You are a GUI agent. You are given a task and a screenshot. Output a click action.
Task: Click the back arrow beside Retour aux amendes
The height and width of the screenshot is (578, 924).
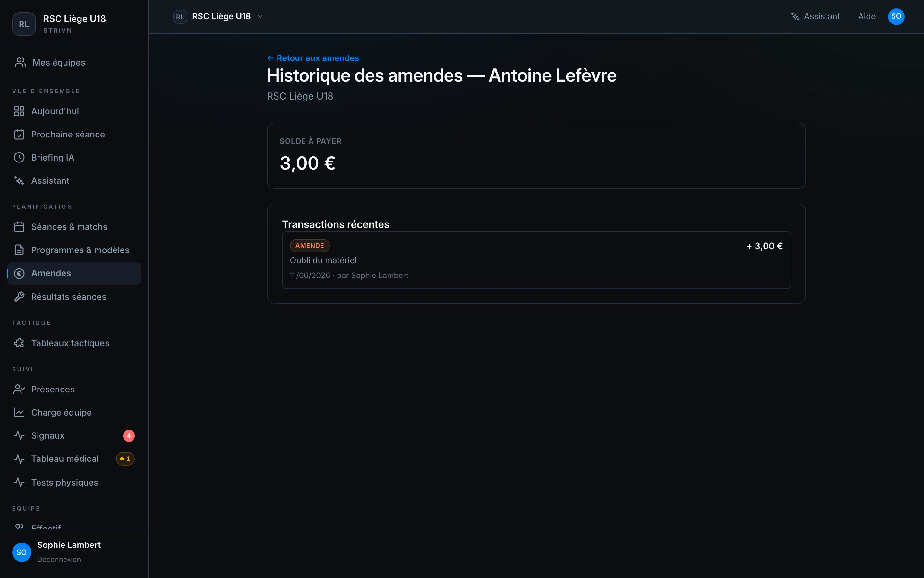point(271,58)
